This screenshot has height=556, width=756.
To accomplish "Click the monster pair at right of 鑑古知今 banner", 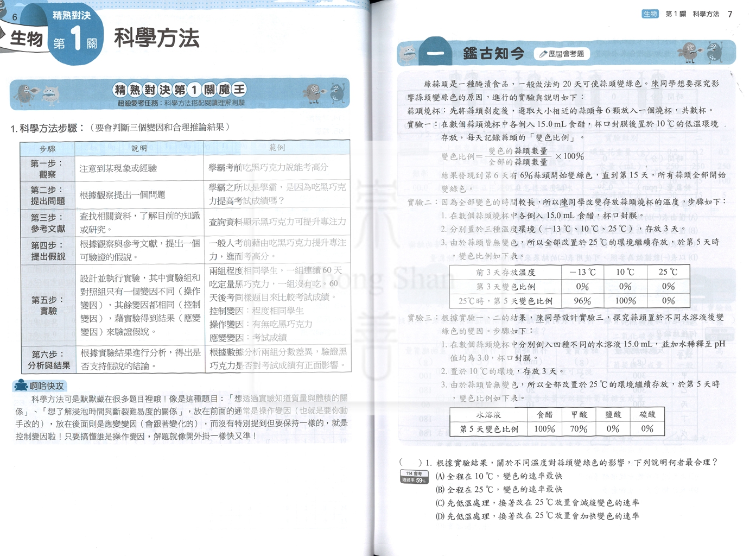I will 701,53.
